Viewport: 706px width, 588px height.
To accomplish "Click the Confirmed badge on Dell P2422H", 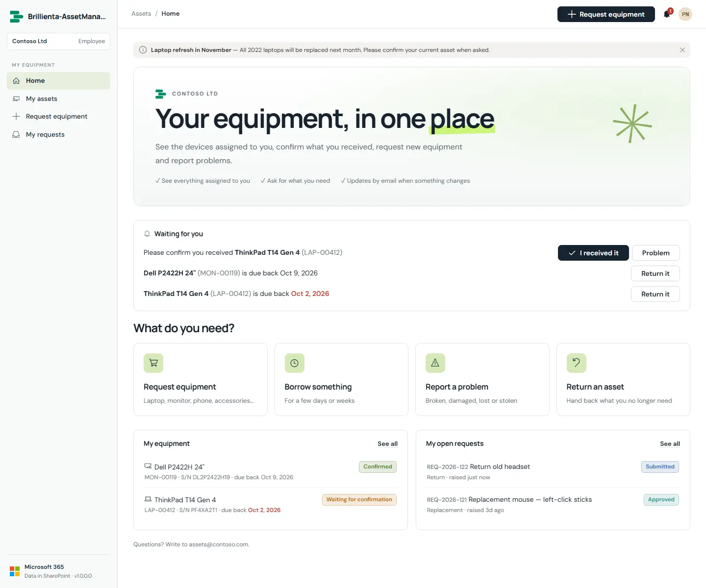I will pyautogui.click(x=378, y=467).
